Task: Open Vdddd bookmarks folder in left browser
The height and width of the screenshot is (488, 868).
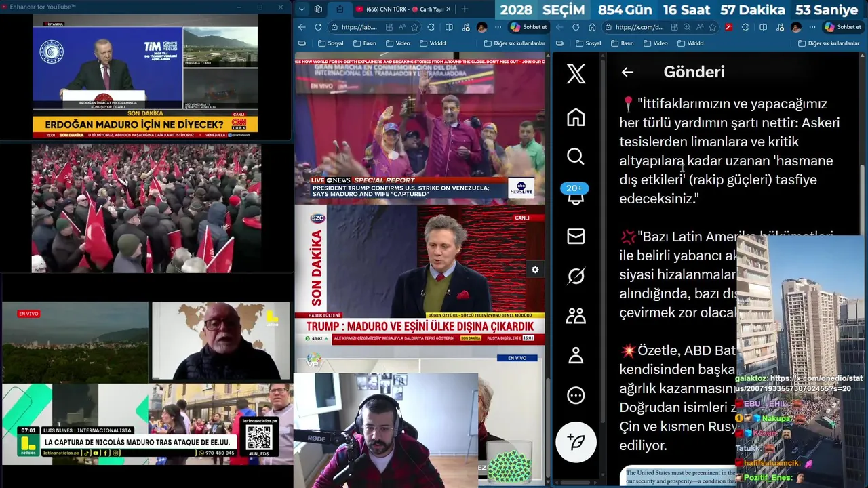Action: coord(433,43)
